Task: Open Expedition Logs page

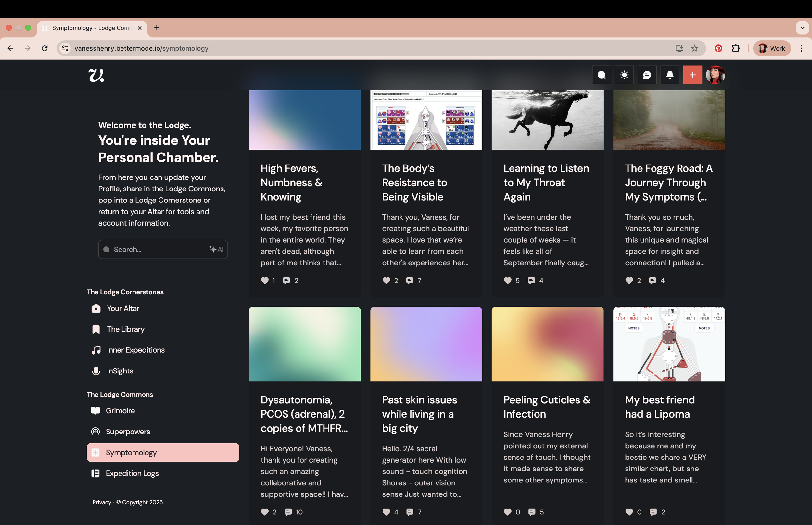Action: pyautogui.click(x=132, y=473)
